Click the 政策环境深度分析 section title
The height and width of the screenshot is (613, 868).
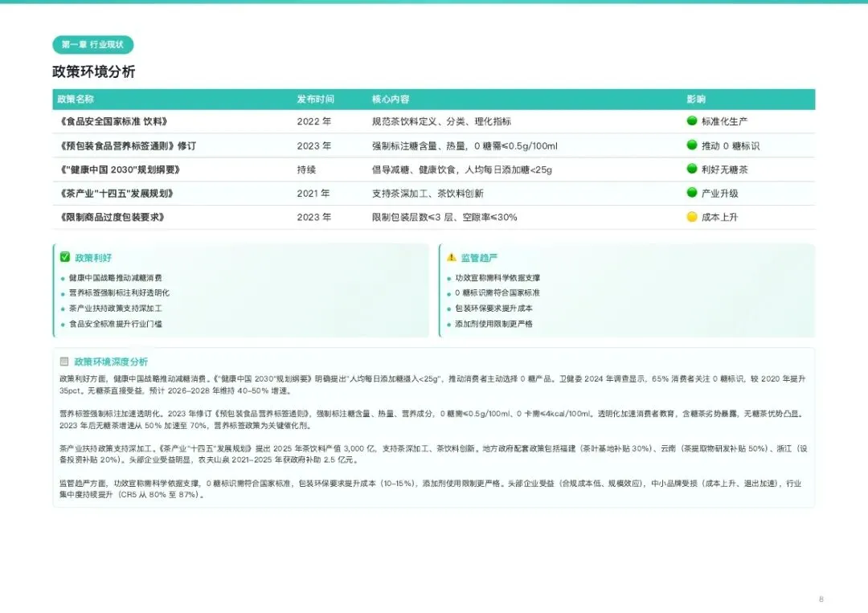coord(111,362)
